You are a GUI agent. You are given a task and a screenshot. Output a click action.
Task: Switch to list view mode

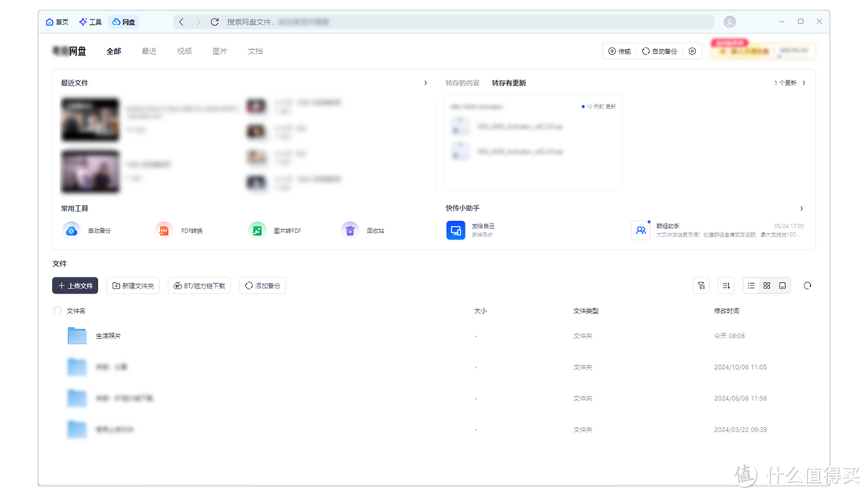click(x=751, y=285)
